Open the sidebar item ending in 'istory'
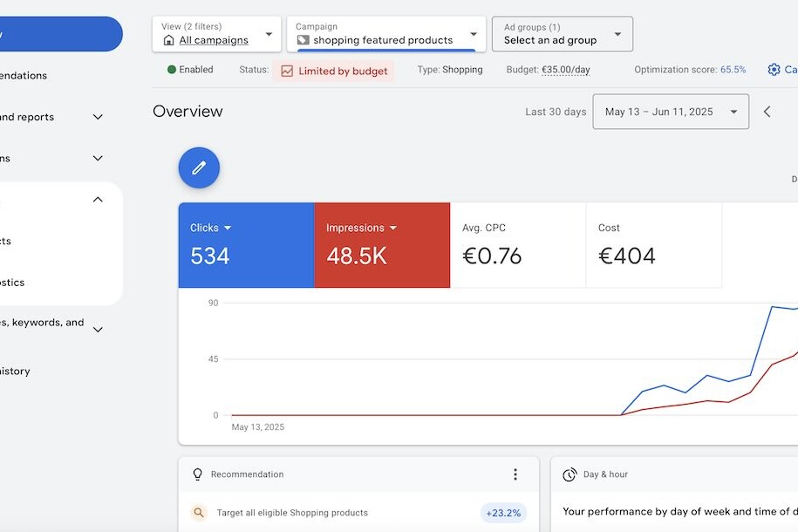 pyautogui.click(x=16, y=372)
